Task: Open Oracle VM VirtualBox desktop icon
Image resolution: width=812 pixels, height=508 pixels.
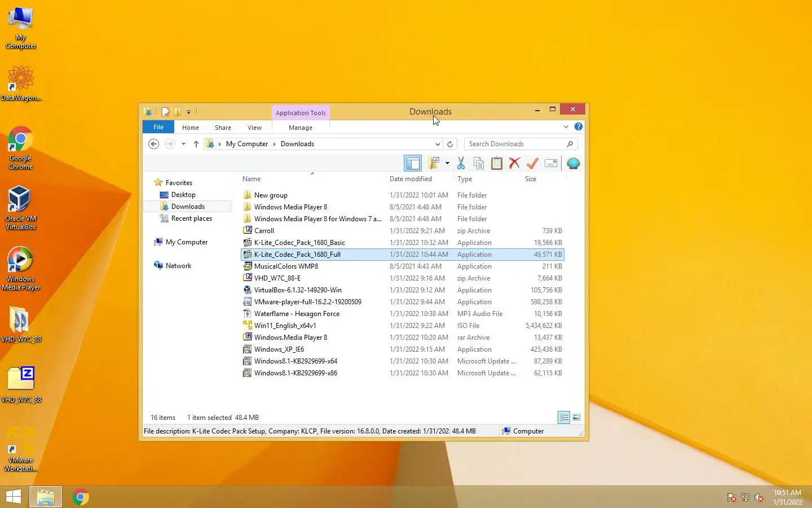Action: click(20, 208)
